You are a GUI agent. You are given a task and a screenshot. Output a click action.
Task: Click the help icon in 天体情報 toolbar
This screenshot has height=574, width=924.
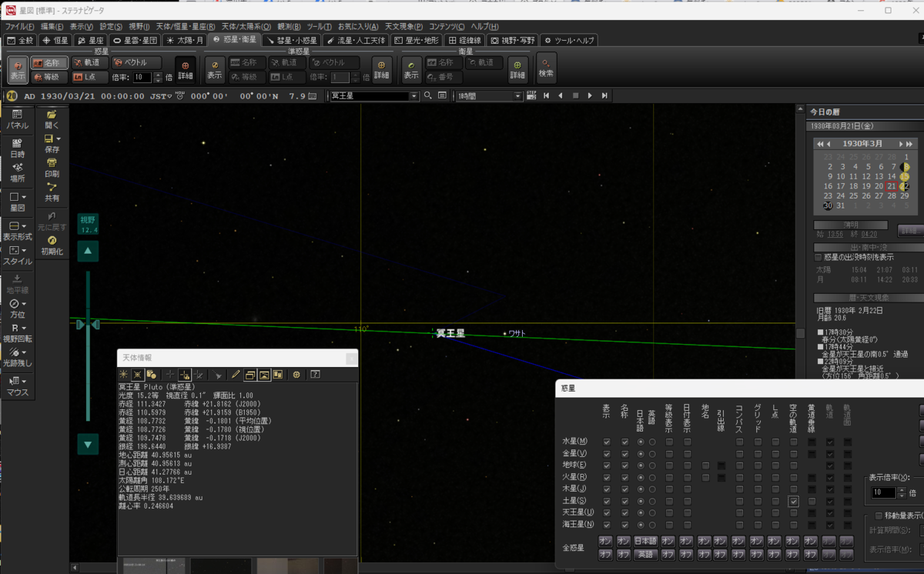(315, 374)
